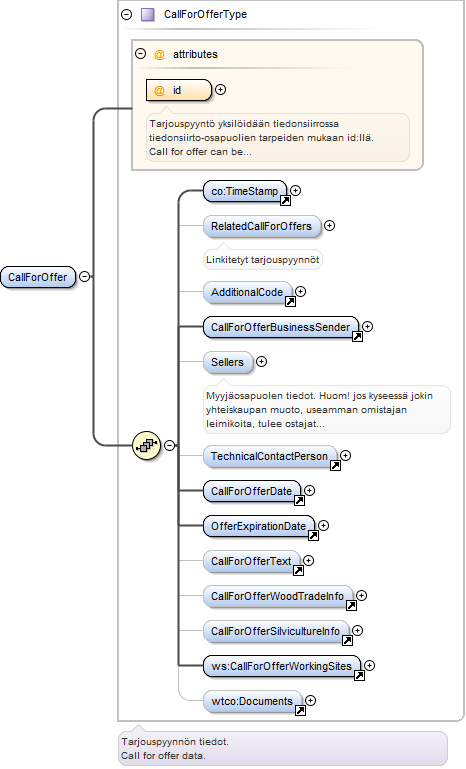The height and width of the screenshot is (769, 466).
Task: Select the CallForOfferDate element
Action: tap(252, 491)
